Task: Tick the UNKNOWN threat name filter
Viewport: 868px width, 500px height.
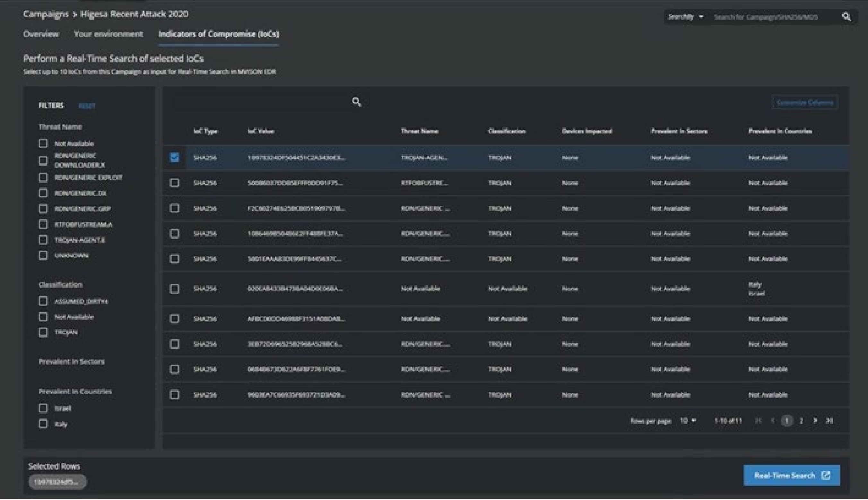Action: [43, 255]
